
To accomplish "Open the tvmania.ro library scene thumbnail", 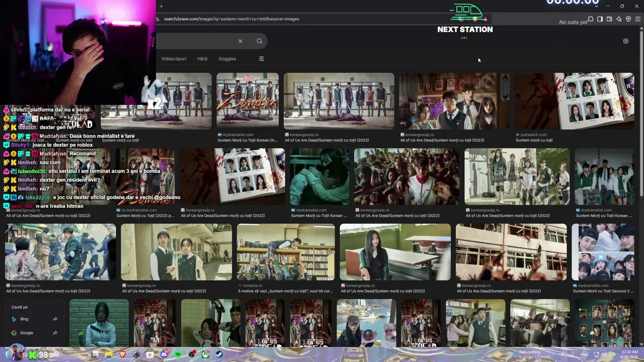I will click(286, 252).
